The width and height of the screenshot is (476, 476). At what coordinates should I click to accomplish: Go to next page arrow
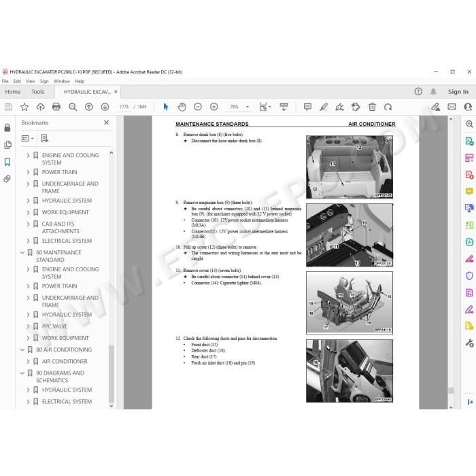[x=105, y=107]
